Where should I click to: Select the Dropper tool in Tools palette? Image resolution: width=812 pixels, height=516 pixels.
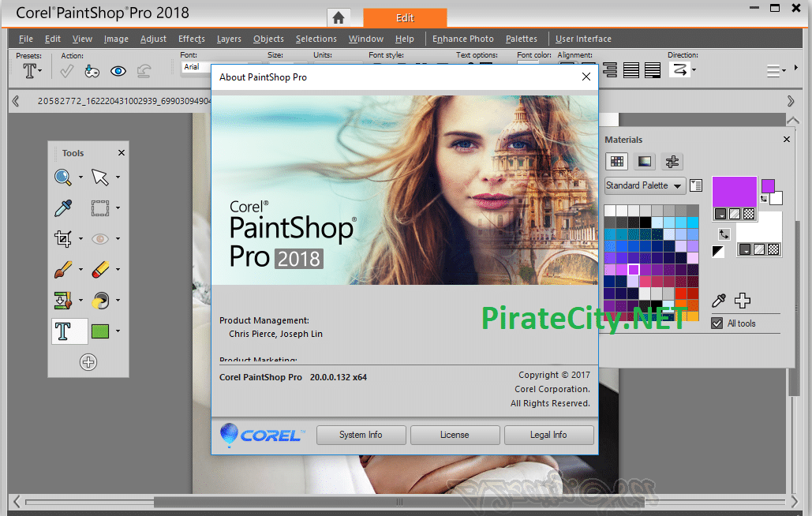click(x=63, y=208)
